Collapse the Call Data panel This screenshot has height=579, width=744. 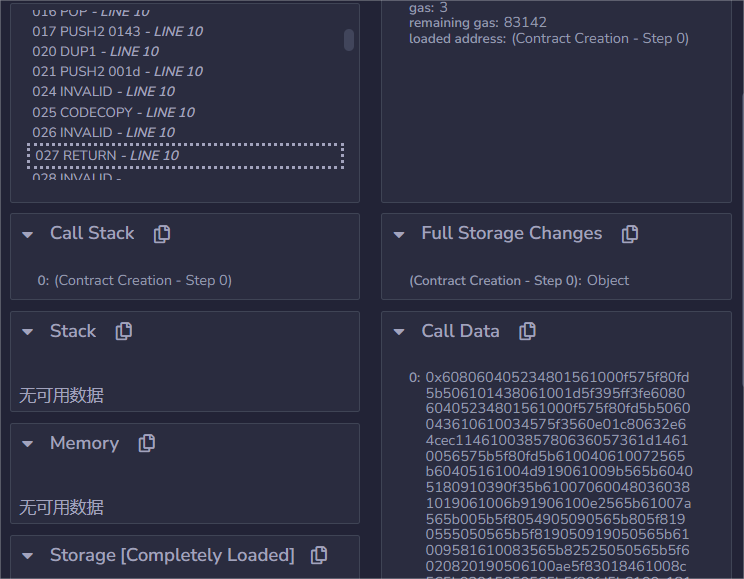click(399, 332)
